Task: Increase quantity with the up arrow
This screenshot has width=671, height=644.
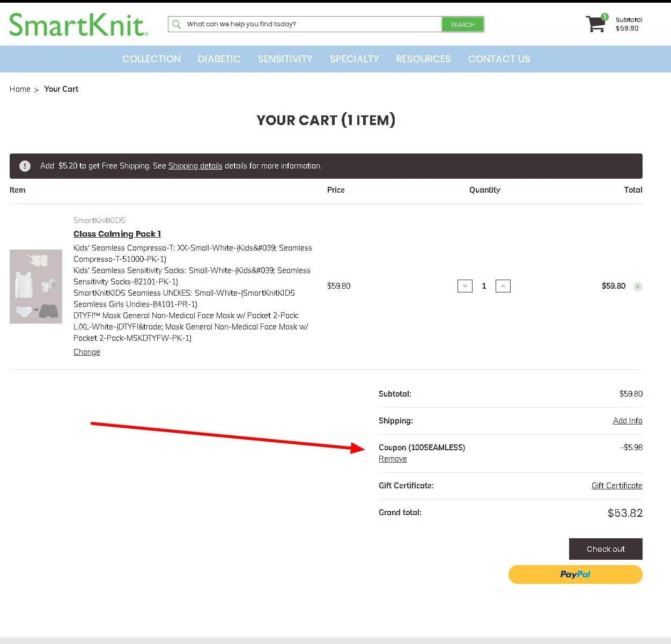Action: pos(503,286)
